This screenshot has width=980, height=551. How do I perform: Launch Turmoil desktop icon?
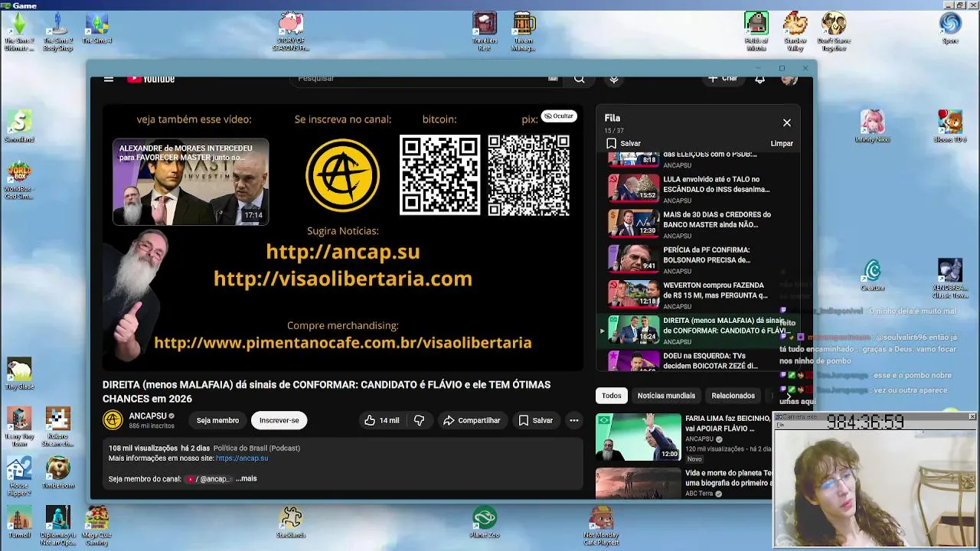pyautogui.click(x=19, y=522)
